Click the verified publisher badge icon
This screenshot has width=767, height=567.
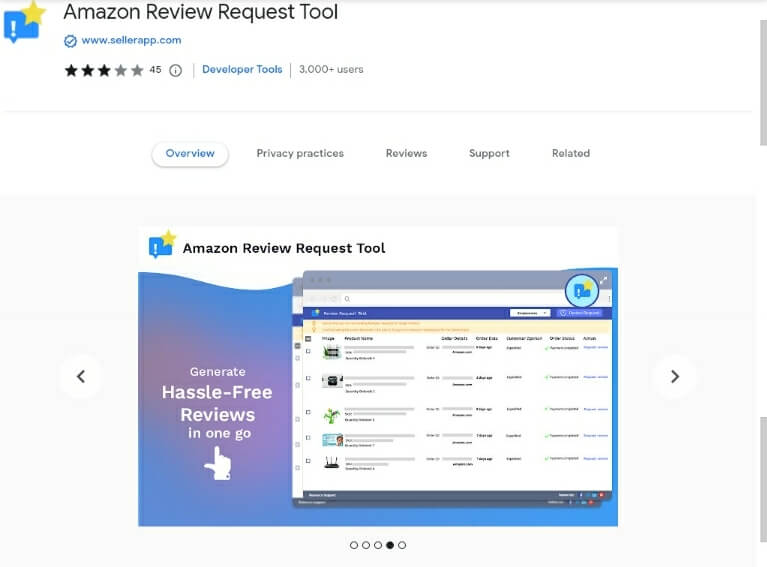(x=70, y=41)
